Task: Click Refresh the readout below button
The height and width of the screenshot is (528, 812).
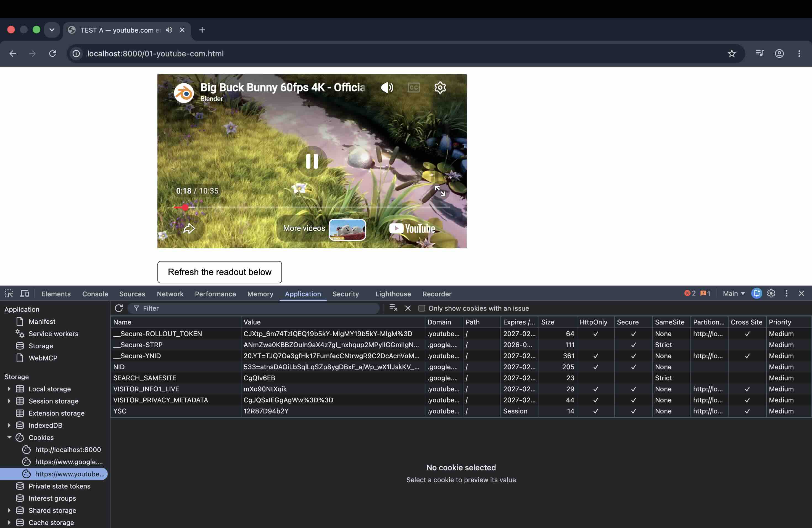Action: (219, 272)
